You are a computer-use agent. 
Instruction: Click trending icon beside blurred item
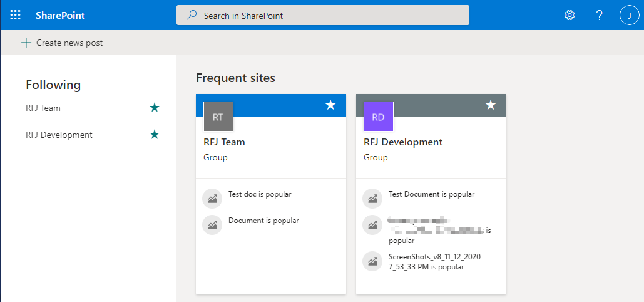372,225
